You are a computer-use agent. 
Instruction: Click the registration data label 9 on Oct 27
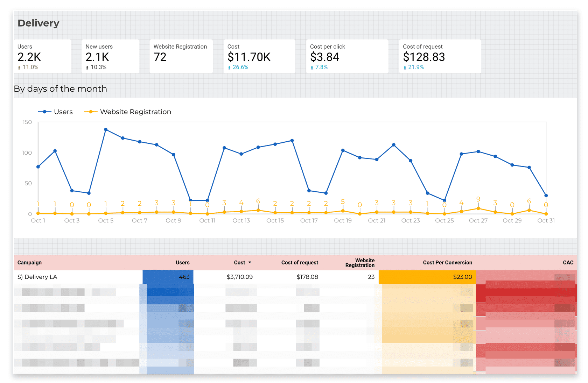pyautogui.click(x=478, y=199)
